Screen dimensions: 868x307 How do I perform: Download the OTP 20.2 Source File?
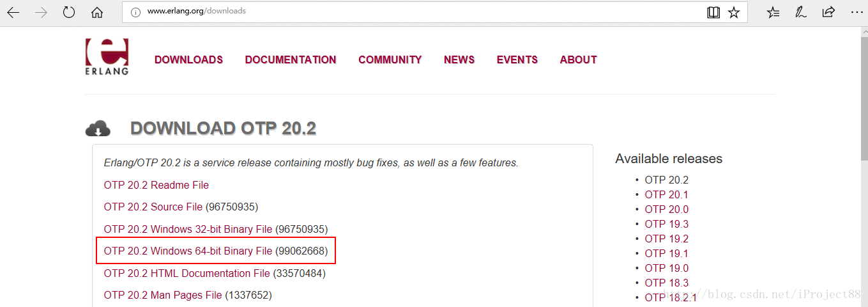153,207
